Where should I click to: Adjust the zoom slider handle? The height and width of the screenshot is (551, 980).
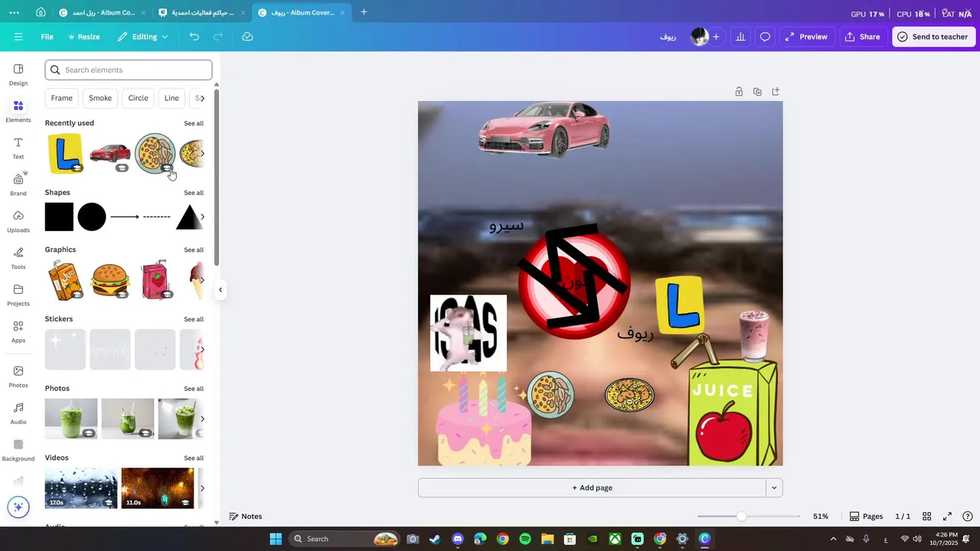(x=741, y=517)
